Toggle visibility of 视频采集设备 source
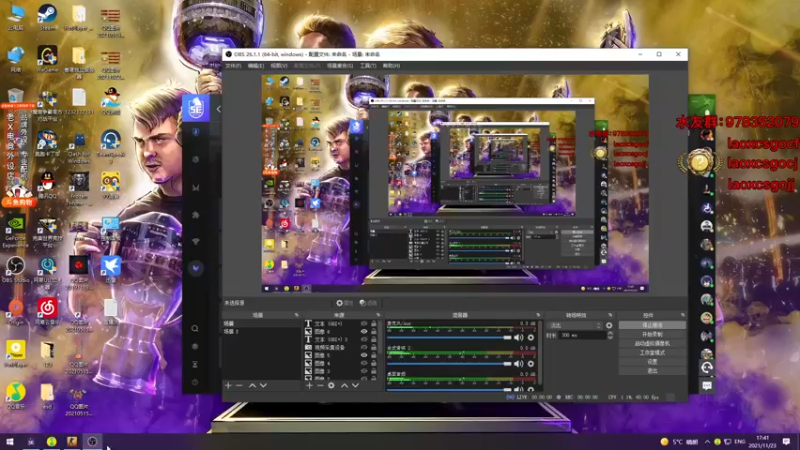 (x=364, y=347)
